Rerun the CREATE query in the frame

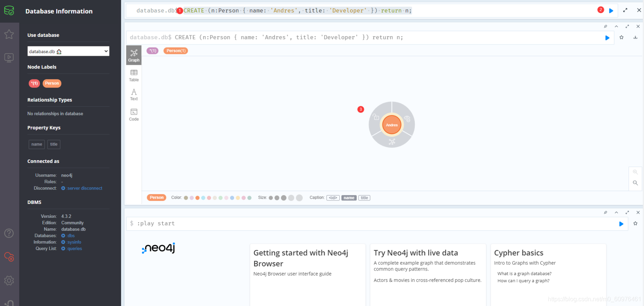point(607,38)
